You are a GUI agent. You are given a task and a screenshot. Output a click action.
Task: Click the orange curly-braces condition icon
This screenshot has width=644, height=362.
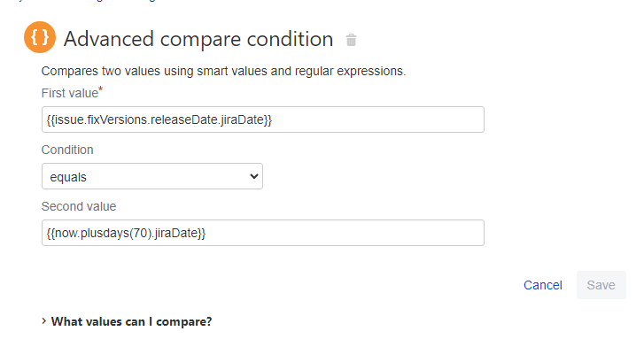[x=40, y=37]
